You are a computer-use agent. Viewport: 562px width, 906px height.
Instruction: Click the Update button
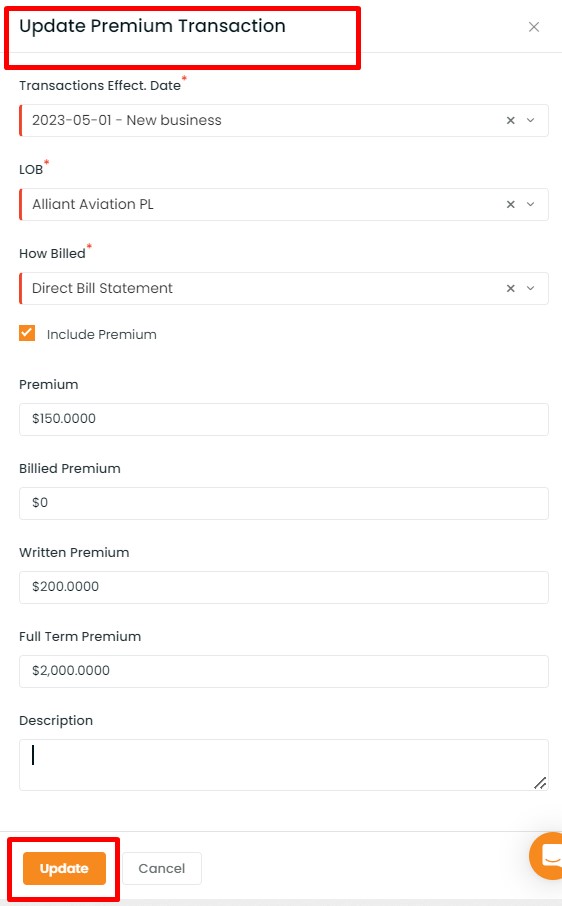click(x=64, y=868)
